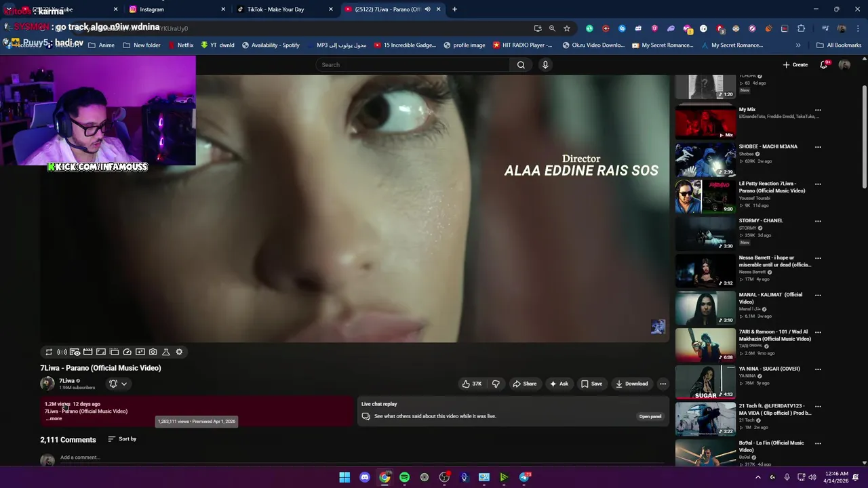Open 7ARI & Ramoon - 101 video title
This screenshot has height=488, width=868.
point(775,335)
